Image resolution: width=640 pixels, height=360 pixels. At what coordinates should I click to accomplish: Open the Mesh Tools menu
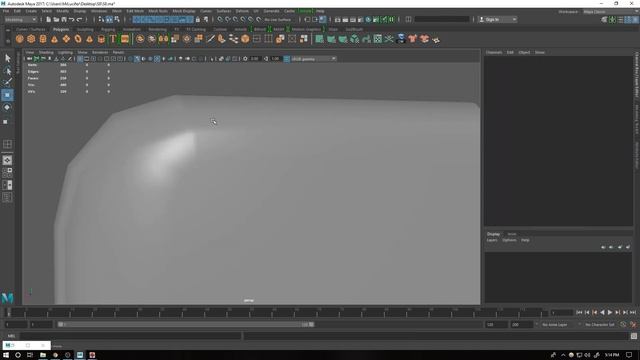pyautogui.click(x=158, y=11)
